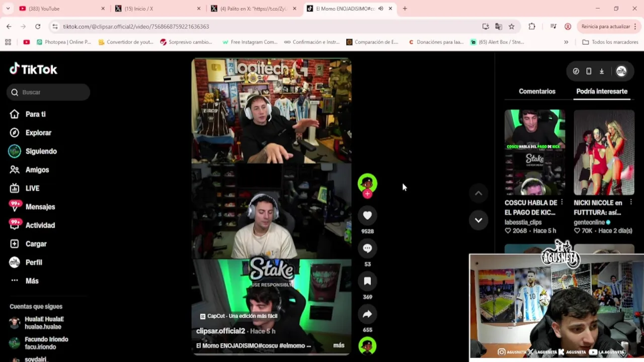Viewport: 644px width, 362px height.
Task: Click the TikTok logo
Action: [x=33, y=69]
